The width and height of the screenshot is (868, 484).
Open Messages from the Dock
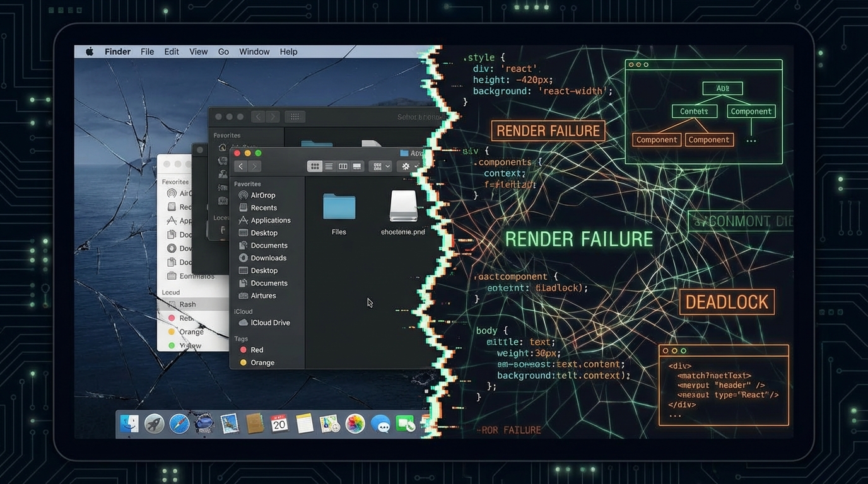[x=380, y=423]
